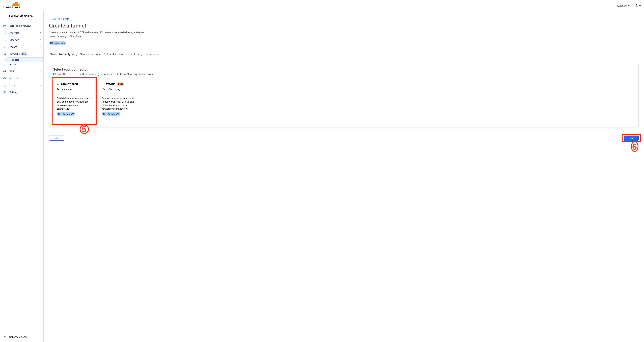
Task: Open Zero Trust overview icon
Action: 5,26
